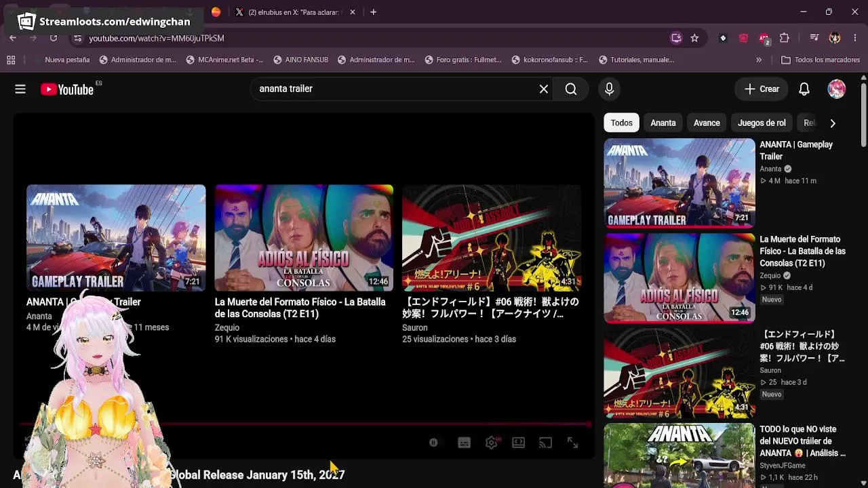Click the magnifier search button

coord(571,89)
